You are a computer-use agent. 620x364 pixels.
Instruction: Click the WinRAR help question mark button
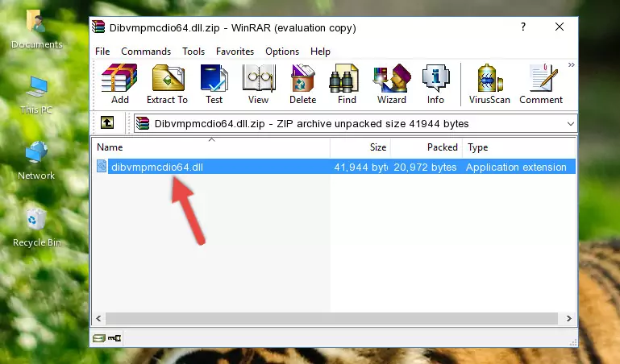[523, 27]
